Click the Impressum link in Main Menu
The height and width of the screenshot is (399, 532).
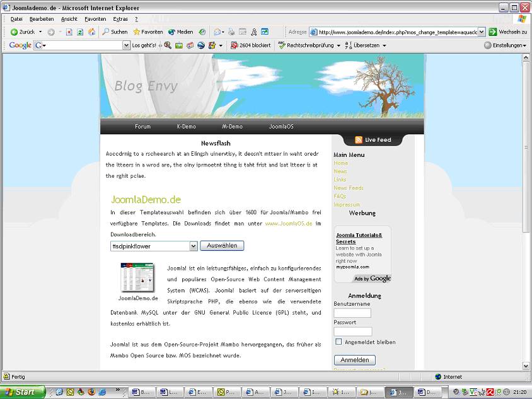347,205
